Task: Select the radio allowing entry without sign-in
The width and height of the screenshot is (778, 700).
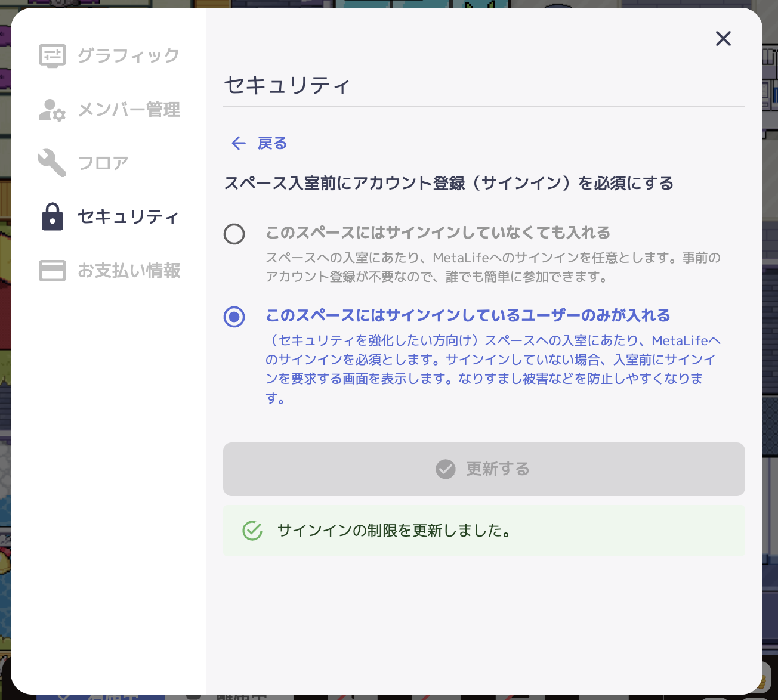Action: (x=234, y=234)
